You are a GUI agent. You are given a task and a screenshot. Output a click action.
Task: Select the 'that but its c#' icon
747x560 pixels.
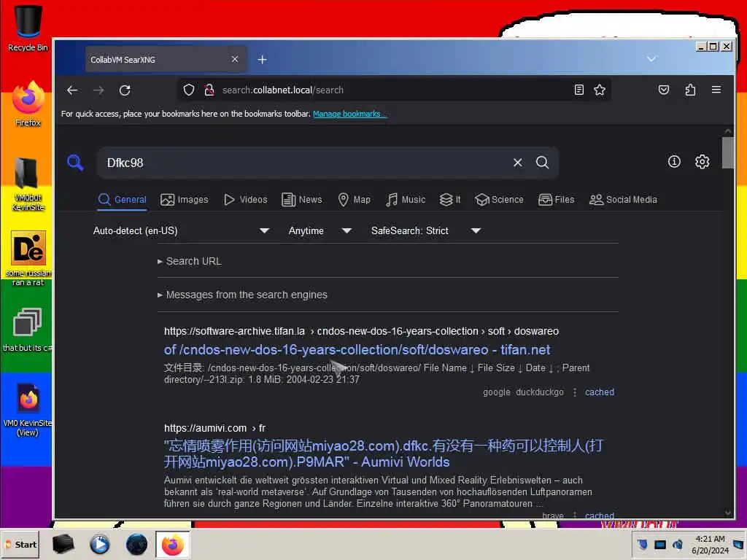27,330
